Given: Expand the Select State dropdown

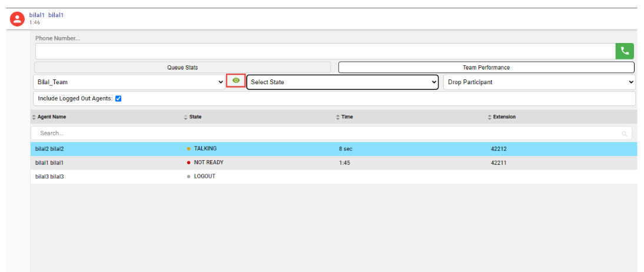Looking at the screenshot, I should point(343,82).
